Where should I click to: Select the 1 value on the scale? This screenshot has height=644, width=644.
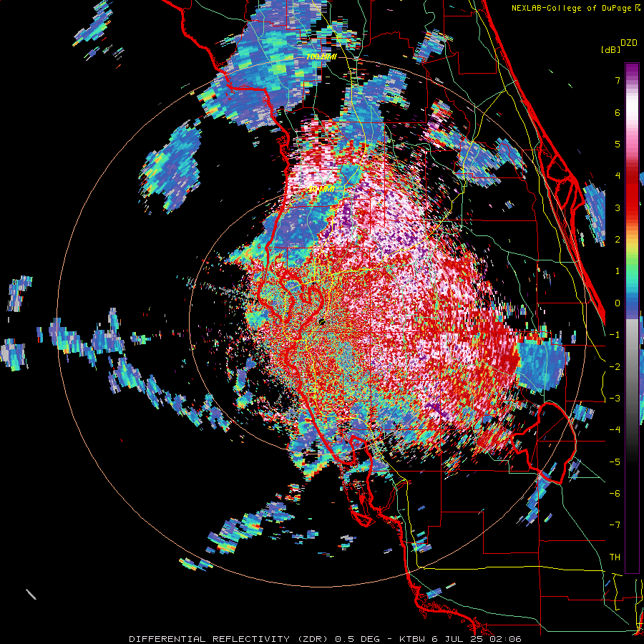click(x=618, y=271)
